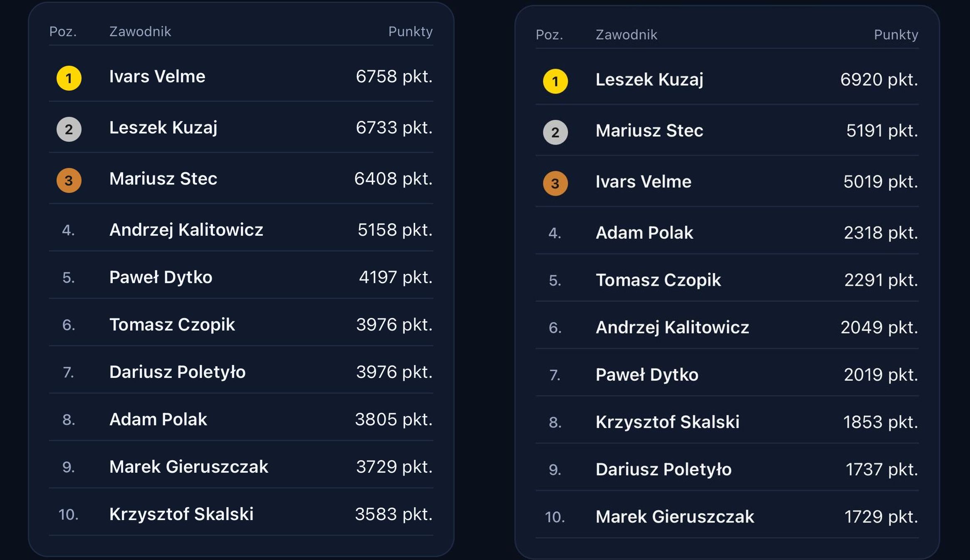Click the gold first-place badge beside Leszek Kuzaj

(x=555, y=81)
